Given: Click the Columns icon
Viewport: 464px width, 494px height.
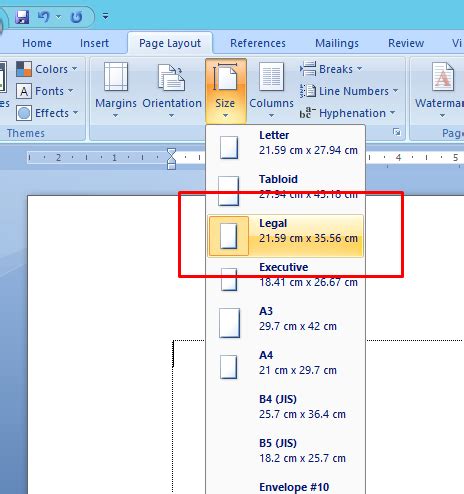Looking at the screenshot, I should [271, 77].
